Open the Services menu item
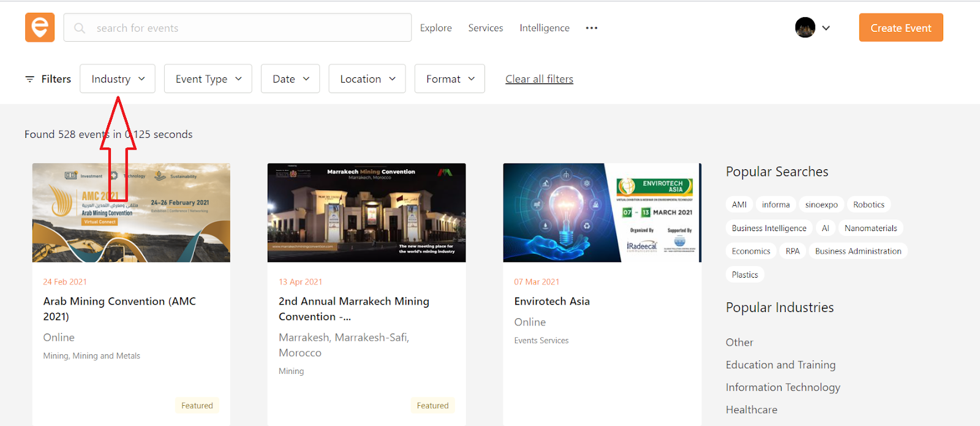Screen dimensions: 980x426 click(x=486, y=28)
